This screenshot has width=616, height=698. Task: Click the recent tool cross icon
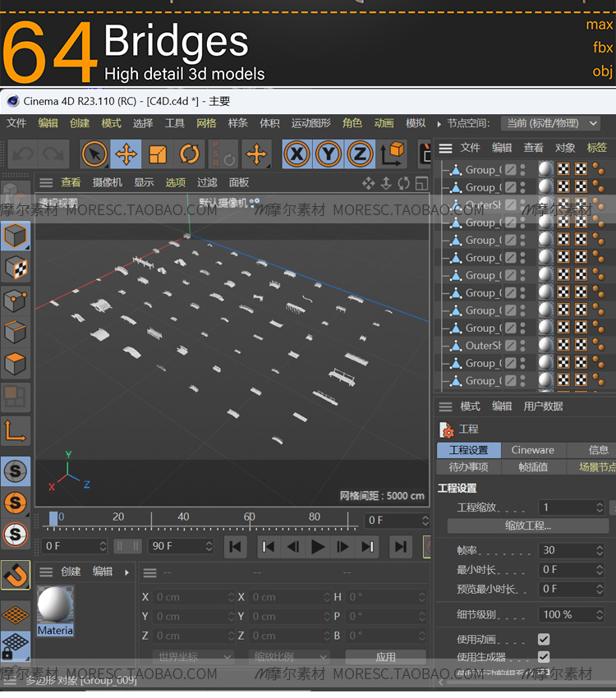[256, 154]
